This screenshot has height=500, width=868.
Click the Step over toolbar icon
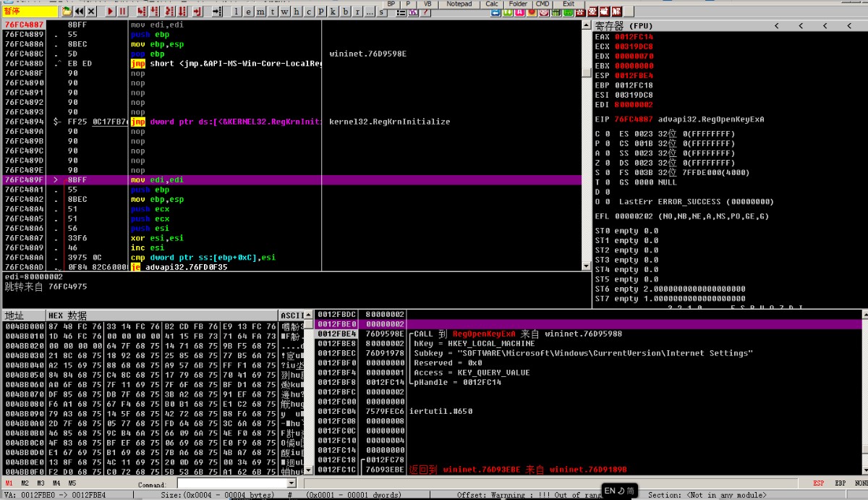pos(155,12)
